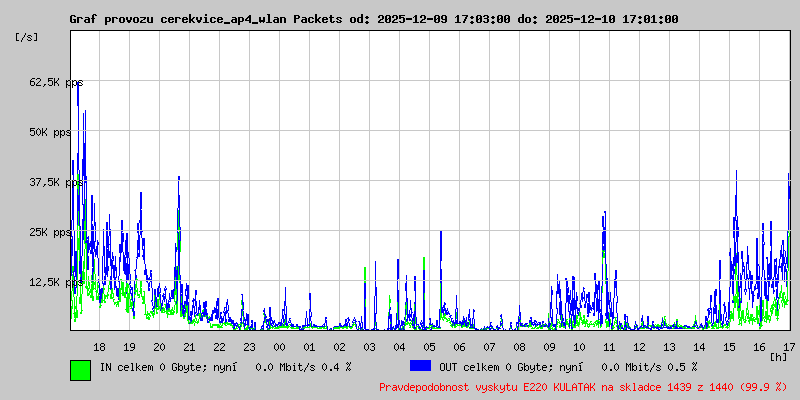Click the '21' hour label on time axis
This screenshot has width=800, height=400.
189,347
